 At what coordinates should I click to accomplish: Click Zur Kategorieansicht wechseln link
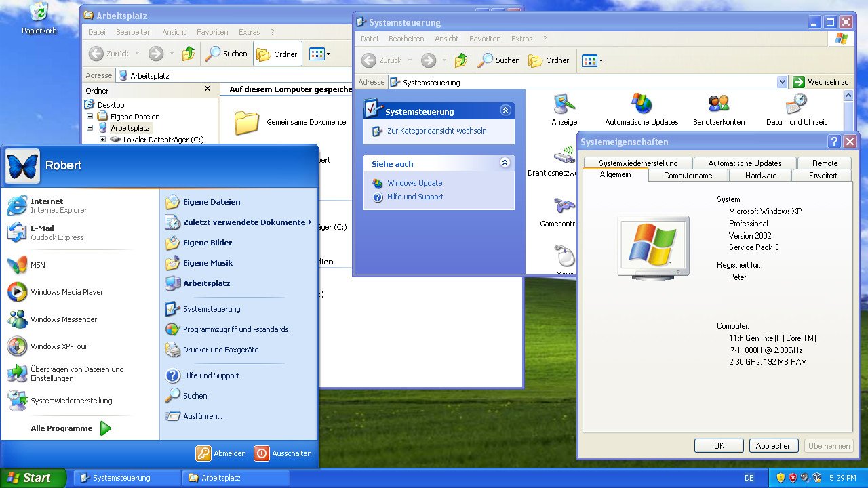coord(439,131)
